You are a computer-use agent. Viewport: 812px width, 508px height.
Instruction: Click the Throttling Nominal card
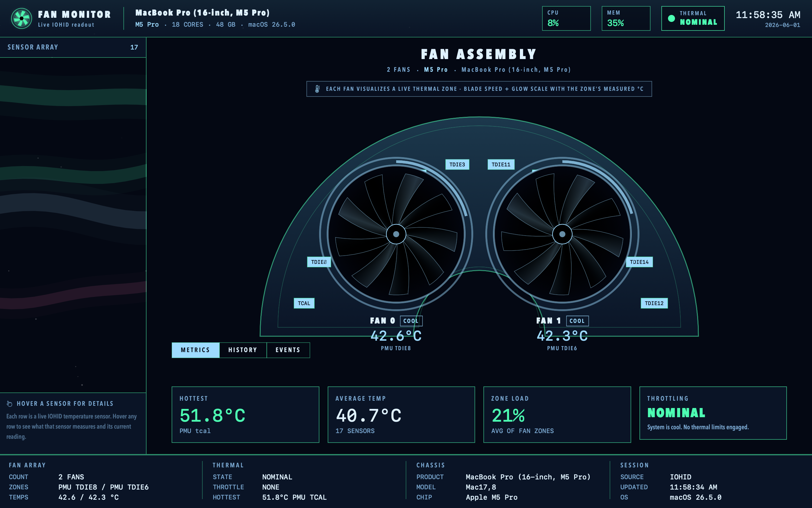click(713, 413)
